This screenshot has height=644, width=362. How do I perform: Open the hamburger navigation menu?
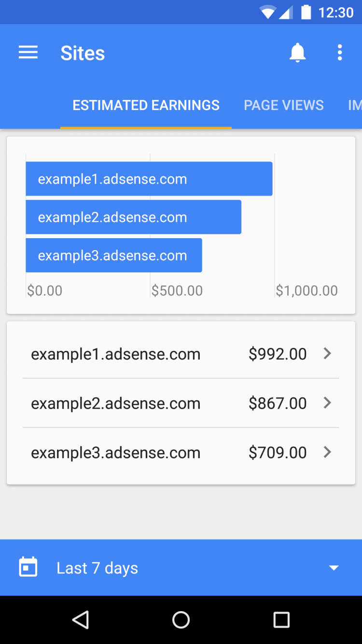click(28, 53)
